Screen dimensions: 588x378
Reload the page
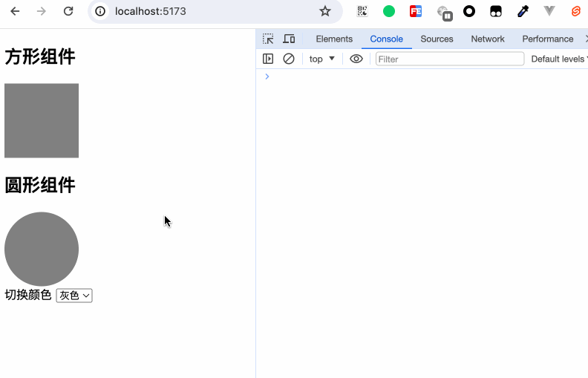68,11
